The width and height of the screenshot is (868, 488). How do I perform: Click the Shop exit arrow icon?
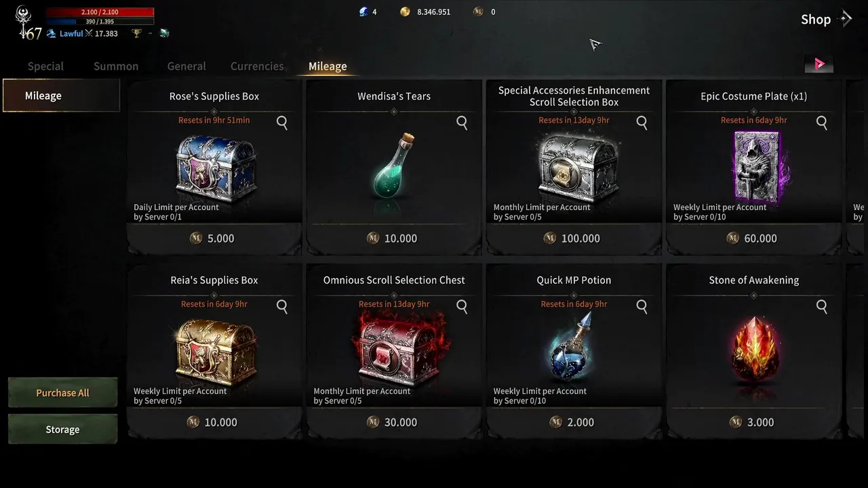(846, 19)
